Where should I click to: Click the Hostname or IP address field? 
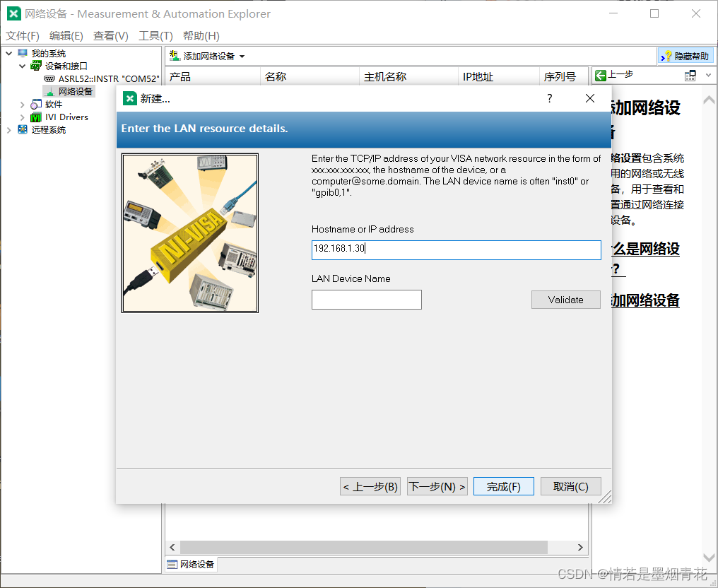pyautogui.click(x=456, y=250)
